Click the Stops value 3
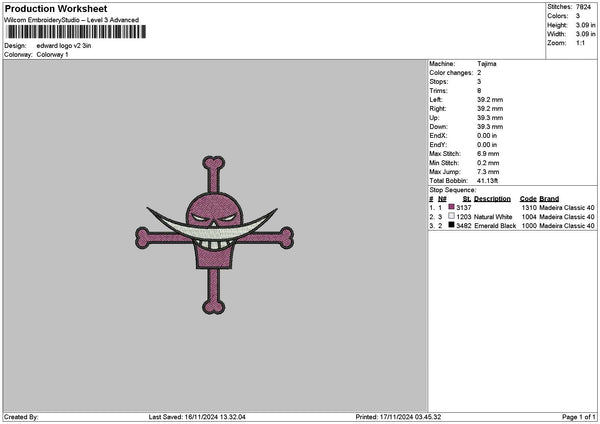 [479, 82]
